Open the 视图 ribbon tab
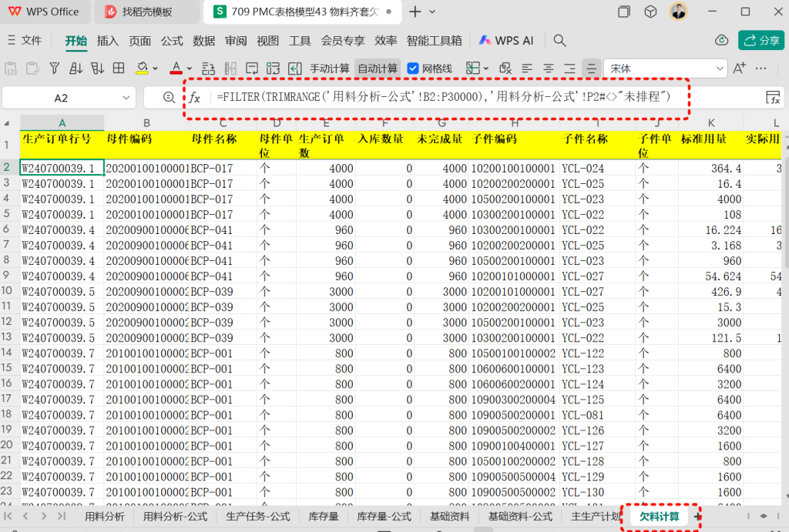 [267, 41]
